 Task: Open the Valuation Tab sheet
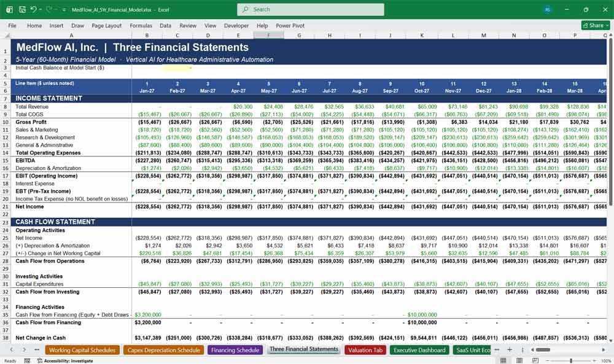point(365,350)
